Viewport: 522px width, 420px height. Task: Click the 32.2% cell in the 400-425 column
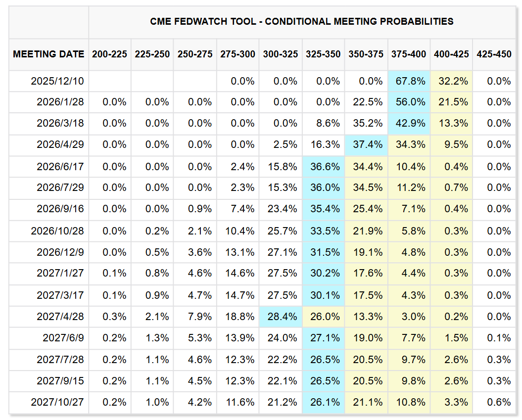click(451, 81)
